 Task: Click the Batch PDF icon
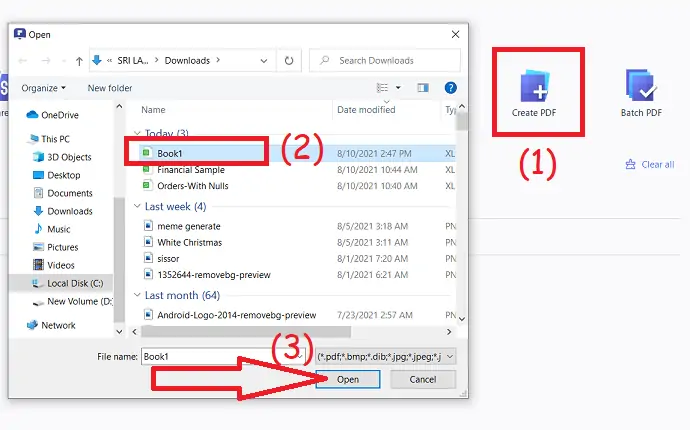coord(640,87)
